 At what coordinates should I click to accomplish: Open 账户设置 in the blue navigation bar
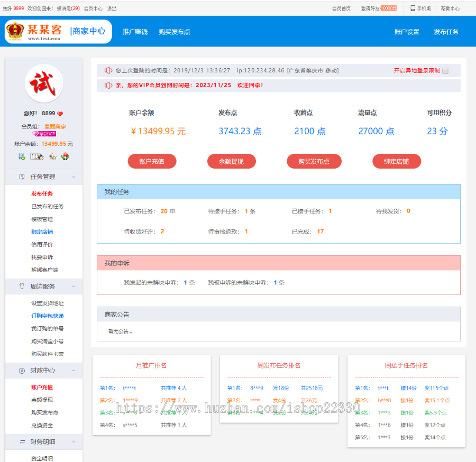coord(407,32)
